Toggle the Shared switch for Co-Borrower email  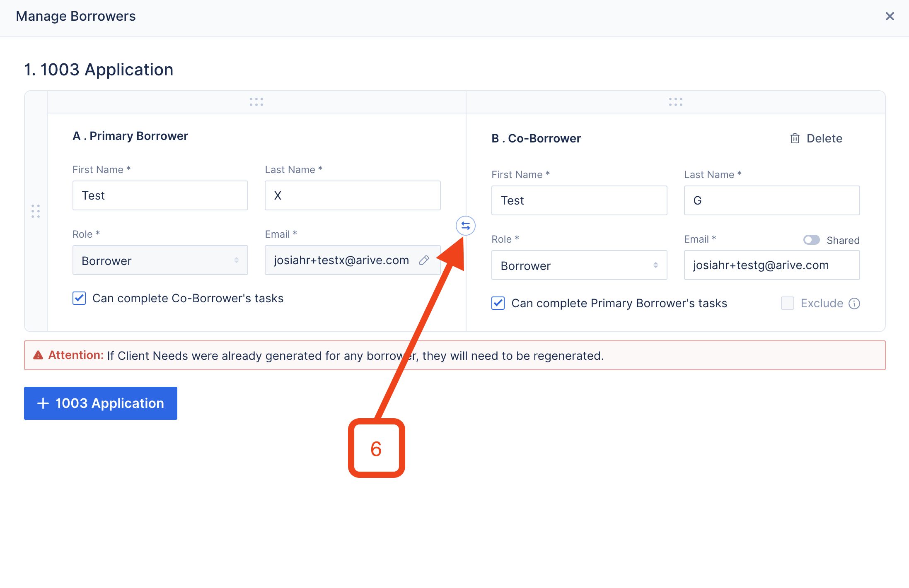coord(811,240)
